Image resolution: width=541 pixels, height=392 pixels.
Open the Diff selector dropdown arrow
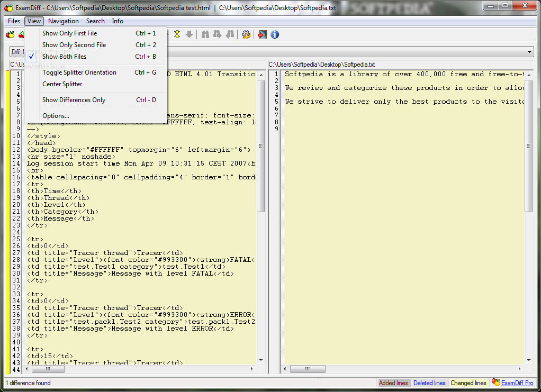pyautogui.click(x=529, y=52)
